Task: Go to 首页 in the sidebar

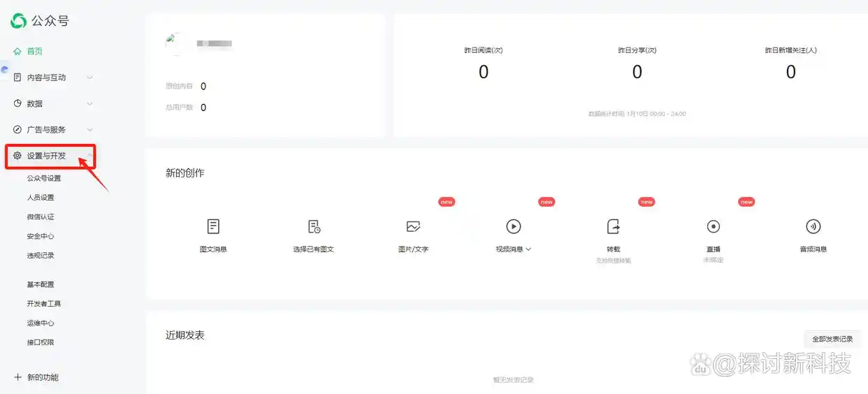Action: click(35, 52)
